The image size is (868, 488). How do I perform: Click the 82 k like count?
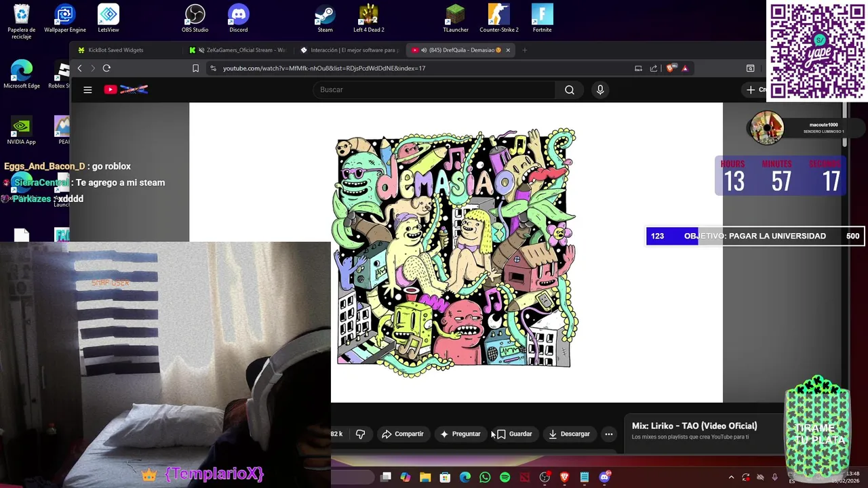[x=338, y=434]
